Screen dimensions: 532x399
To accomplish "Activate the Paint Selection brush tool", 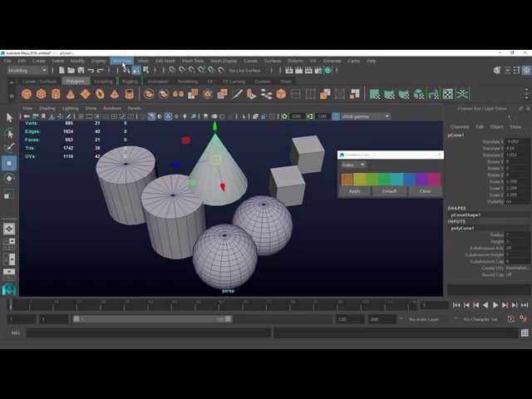I will pos(9,148).
